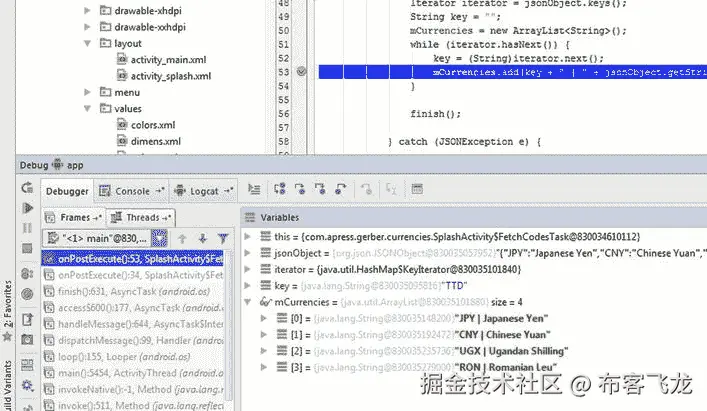Expand the drawable-xxhdpi folder
This screenshot has width=707, height=411.
(87, 27)
